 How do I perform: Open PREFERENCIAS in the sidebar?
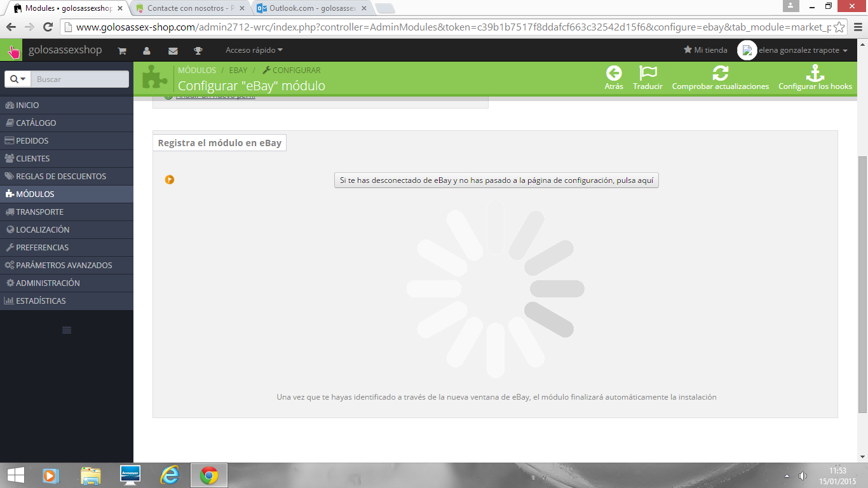click(67, 248)
